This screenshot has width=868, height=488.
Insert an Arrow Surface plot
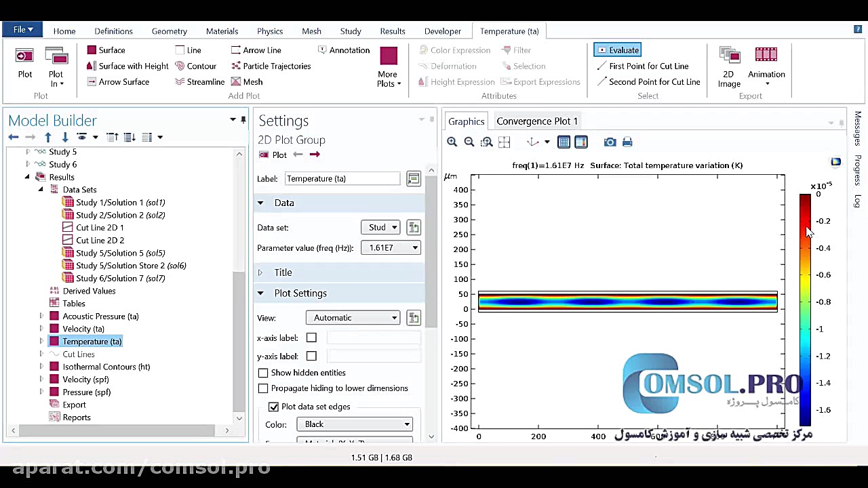click(118, 82)
